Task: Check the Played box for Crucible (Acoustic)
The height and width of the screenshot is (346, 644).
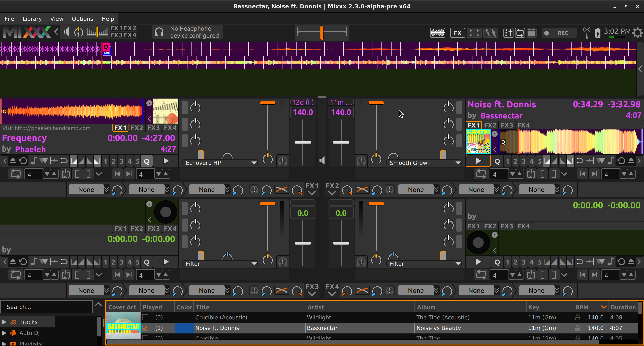Action: (x=145, y=317)
